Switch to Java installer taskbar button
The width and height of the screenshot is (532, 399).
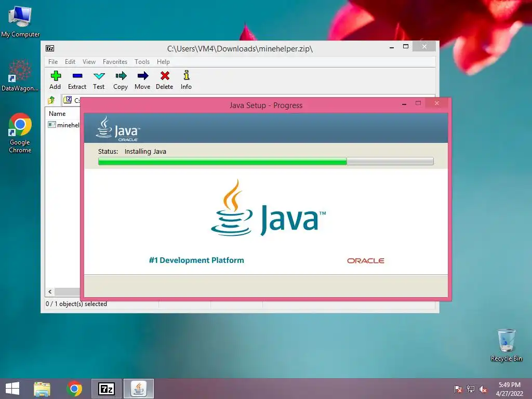point(138,389)
